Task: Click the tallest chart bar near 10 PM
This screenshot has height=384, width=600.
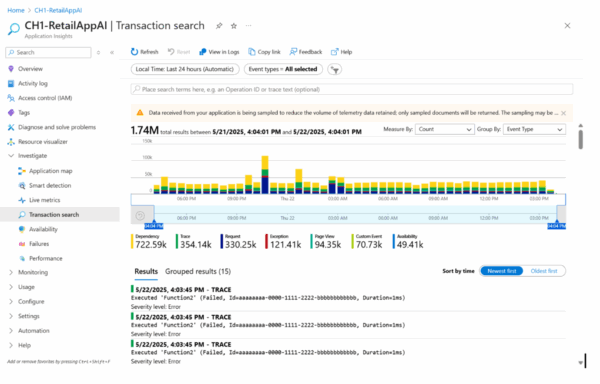Action: pos(265,175)
